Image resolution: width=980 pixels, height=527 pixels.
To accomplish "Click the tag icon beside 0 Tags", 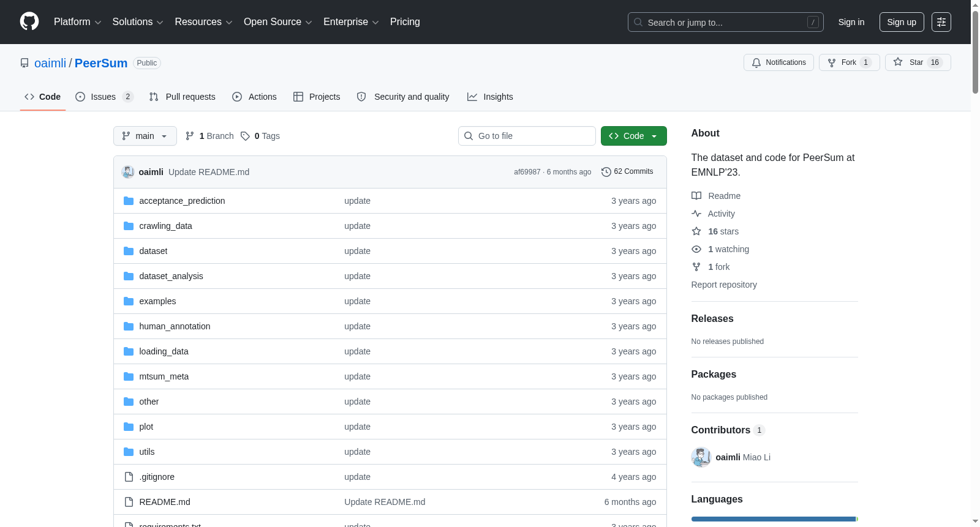I will pyautogui.click(x=245, y=136).
